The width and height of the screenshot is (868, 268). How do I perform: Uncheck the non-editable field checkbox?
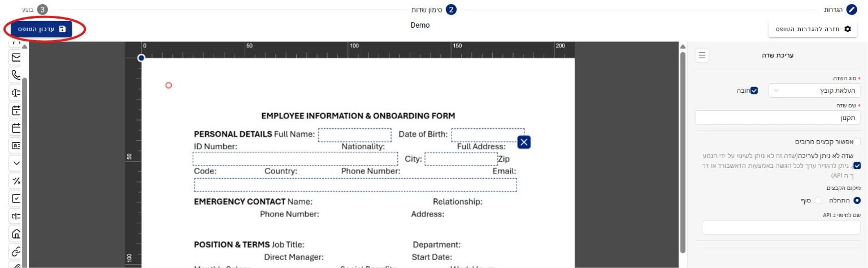[x=857, y=166]
